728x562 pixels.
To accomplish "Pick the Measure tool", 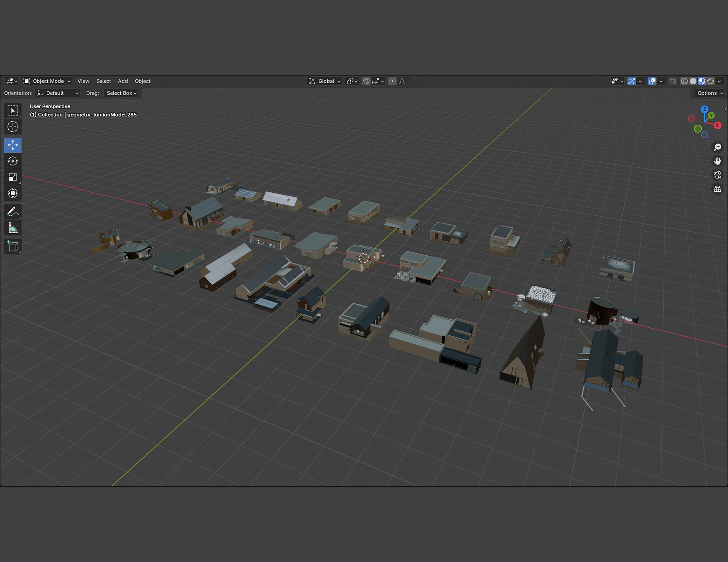I will [x=13, y=228].
